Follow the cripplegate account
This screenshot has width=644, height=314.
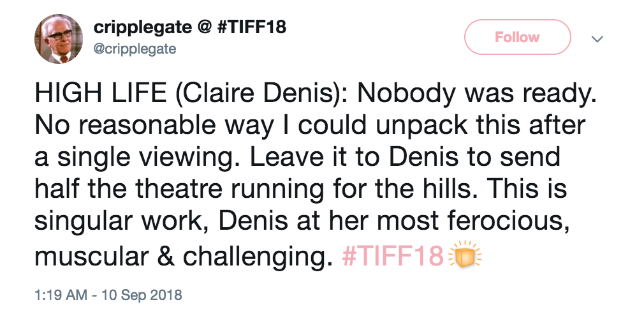[517, 37]
